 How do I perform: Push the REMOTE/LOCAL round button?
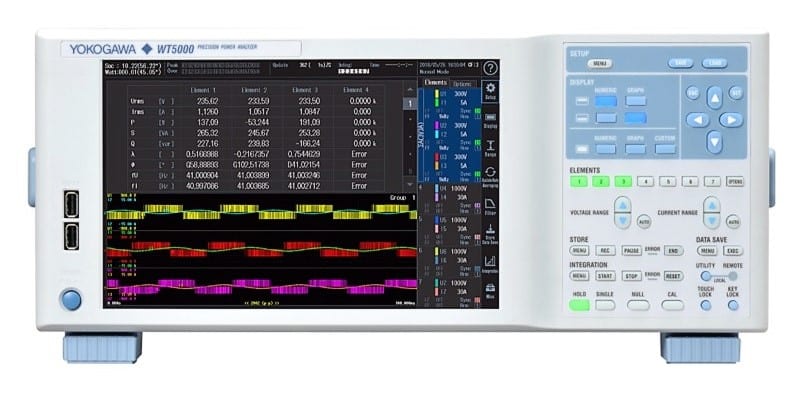(733, 276)
